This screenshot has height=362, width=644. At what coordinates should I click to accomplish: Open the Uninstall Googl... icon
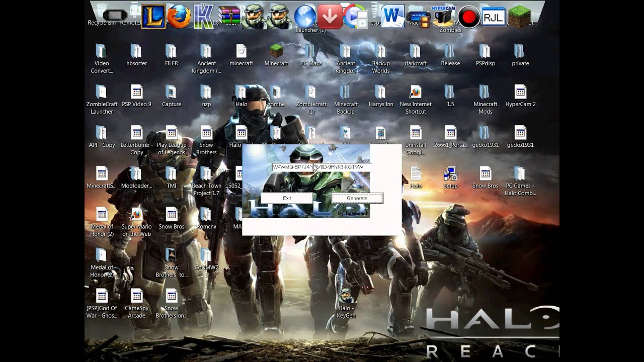pyautogui.click(x=416, y=140)
